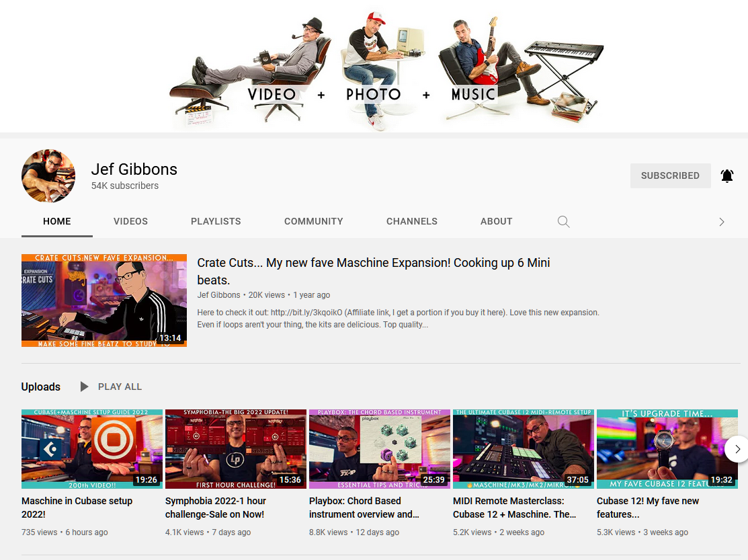Click '8.8K views • 12 days ago' text
The image size is (748, 560).
coord(354,532)
